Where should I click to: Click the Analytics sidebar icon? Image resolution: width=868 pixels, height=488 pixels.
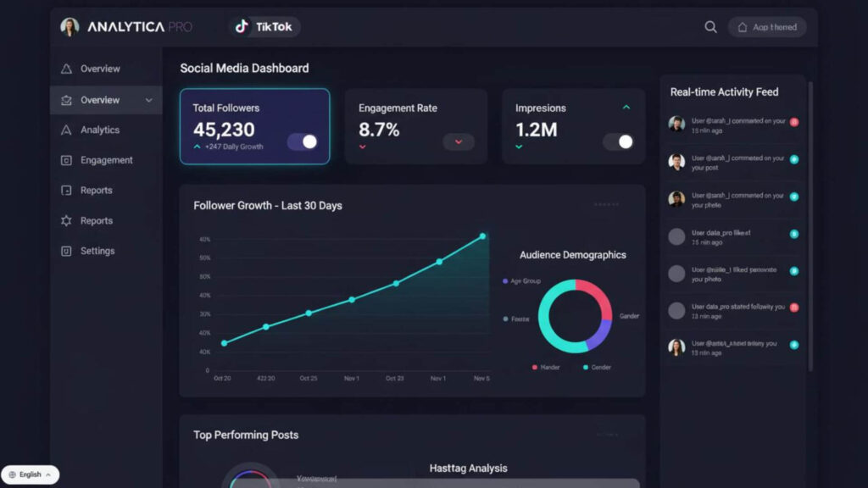(66, 130)
